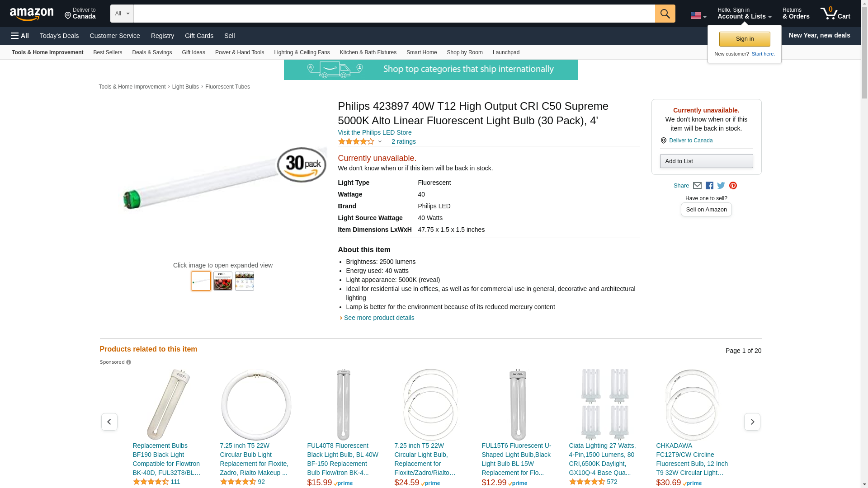868x488 pixels.
Task: Open the shopping cart
Action: click(835, 14)
